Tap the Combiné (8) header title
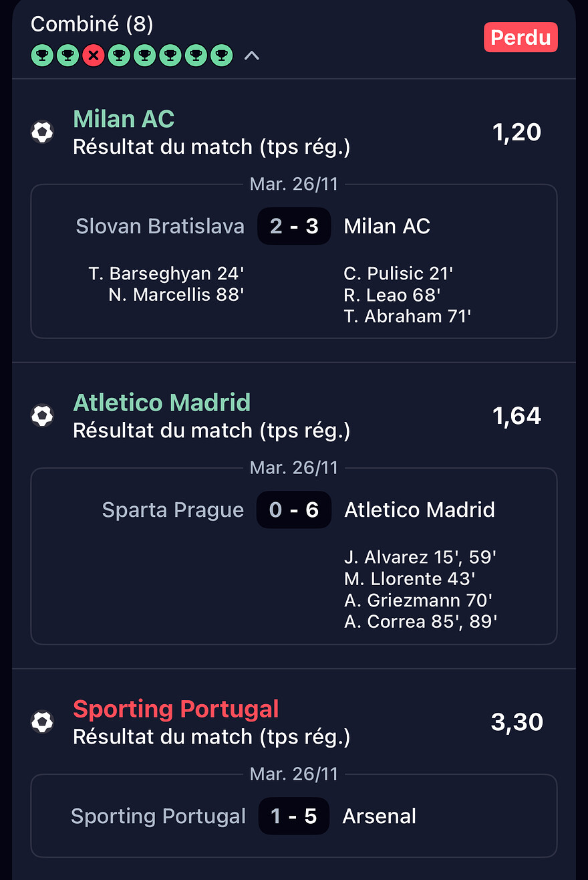Screen dimensions: 588x880 pos(92,24)
